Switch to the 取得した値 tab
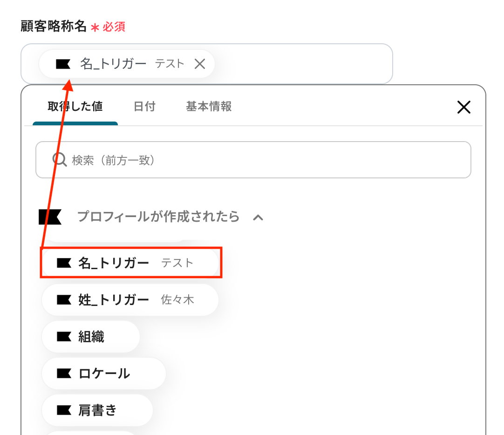This screenshot has width=504, height=435. pos(75,106)
